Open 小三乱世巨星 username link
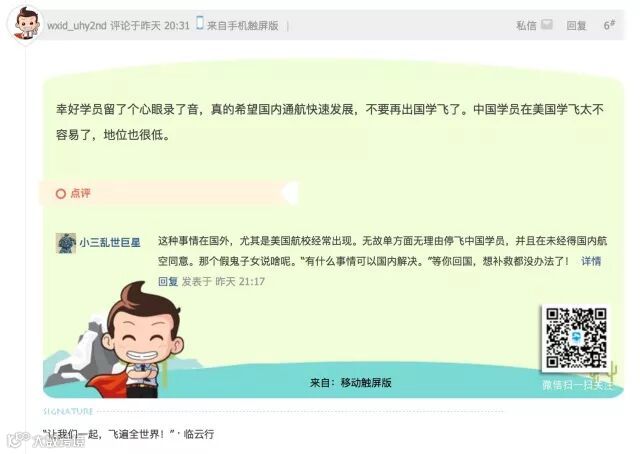This screenshot has width=640, height=454. coord(110,243)
